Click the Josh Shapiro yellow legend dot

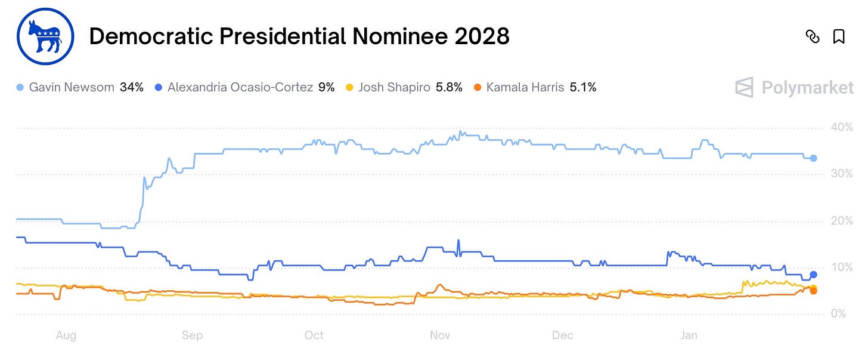(x=350, y=88)
